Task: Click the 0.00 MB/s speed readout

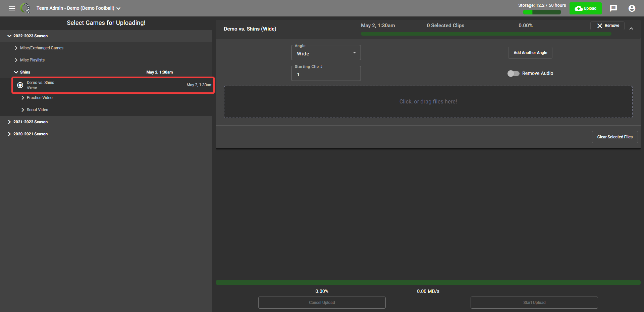Action: 428,291
